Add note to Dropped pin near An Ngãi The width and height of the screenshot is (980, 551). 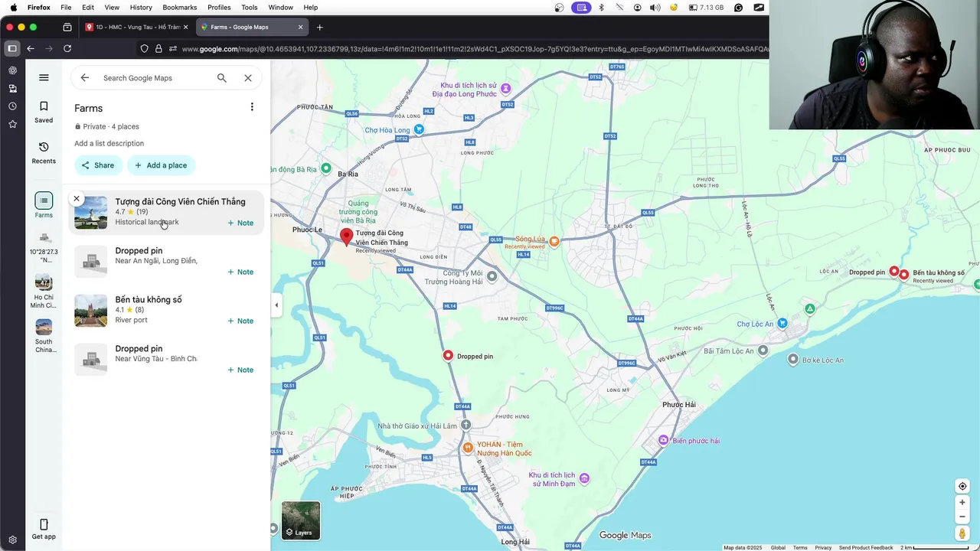[240, 272]
